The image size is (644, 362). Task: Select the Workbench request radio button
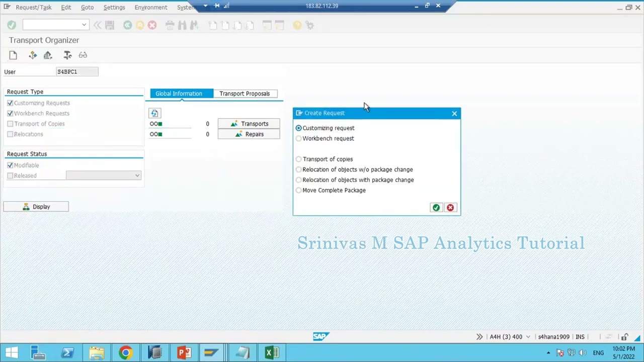pos(299,138)
